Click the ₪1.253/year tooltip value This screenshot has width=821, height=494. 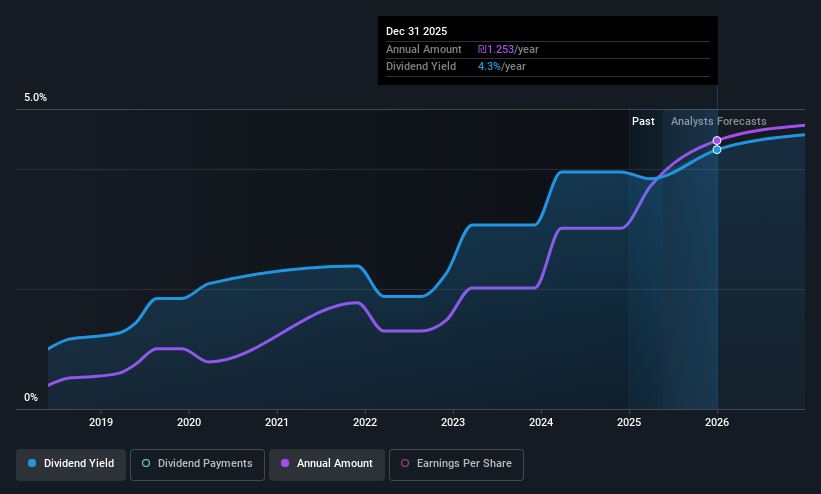(508, 49)
